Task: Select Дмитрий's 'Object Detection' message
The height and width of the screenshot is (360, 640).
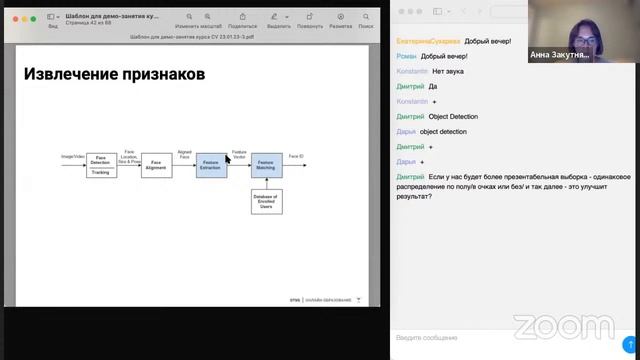Action: pos(453,117)
